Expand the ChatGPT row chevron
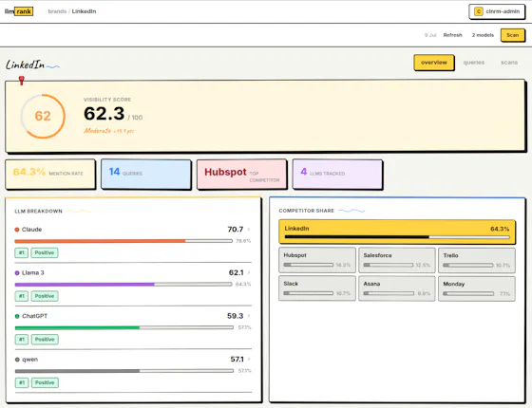Viewport: 532px width, 408px height. click(249, 316)
